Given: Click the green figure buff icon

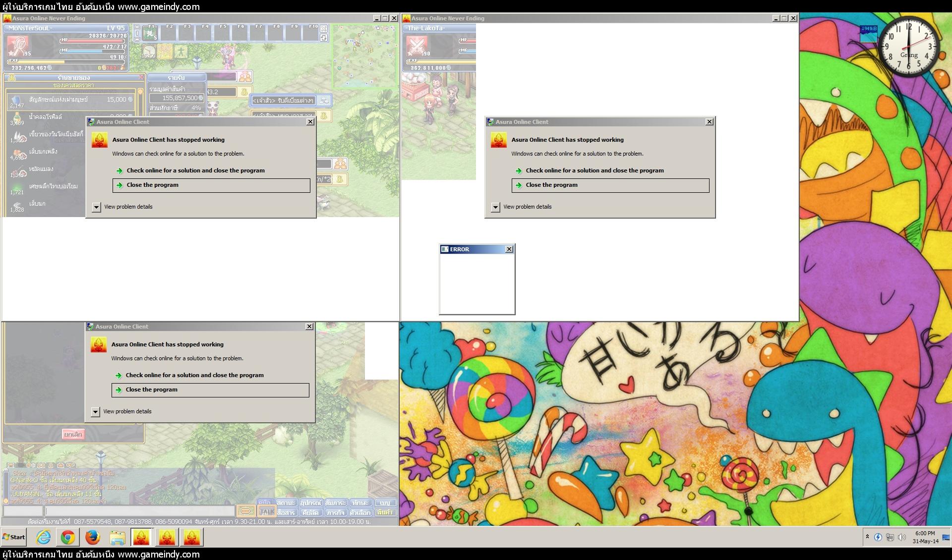Looking at the screenshot, I should 181,51.
